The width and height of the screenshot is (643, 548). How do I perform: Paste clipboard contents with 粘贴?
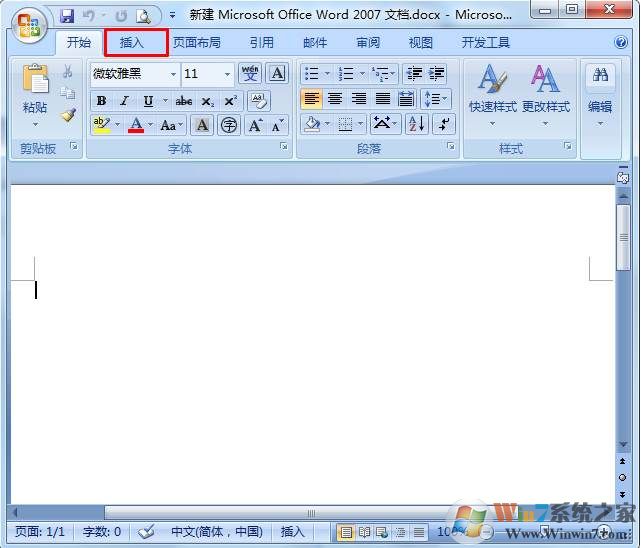click(35, 95)
